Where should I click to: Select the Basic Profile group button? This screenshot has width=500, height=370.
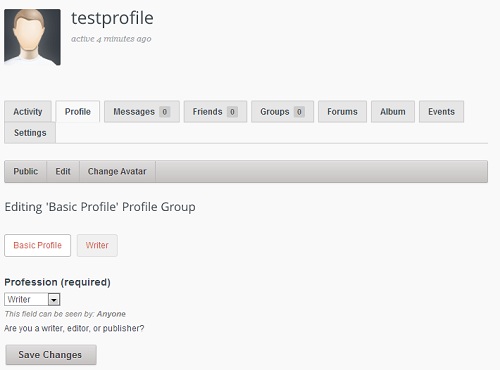coord(38,245)
